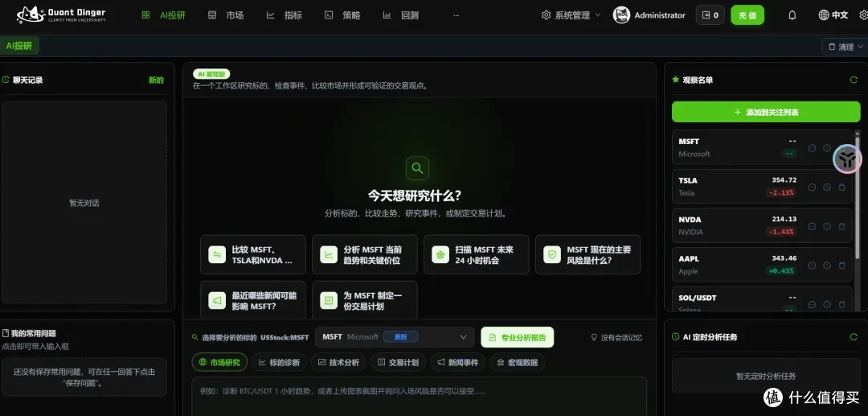Delete TSLA from the watchlist
The image size is (868, 416).
click(842, 187)
